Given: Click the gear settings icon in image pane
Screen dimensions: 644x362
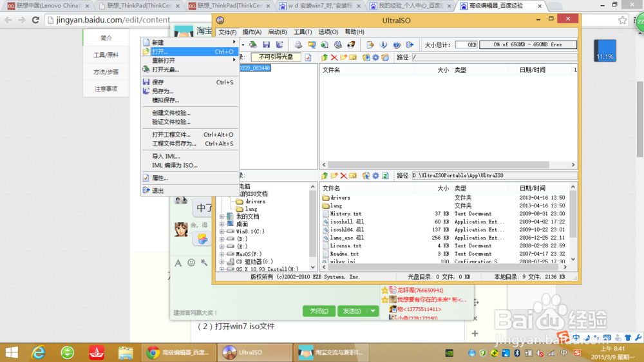Looking at the screenshot, I should point(375,57).
